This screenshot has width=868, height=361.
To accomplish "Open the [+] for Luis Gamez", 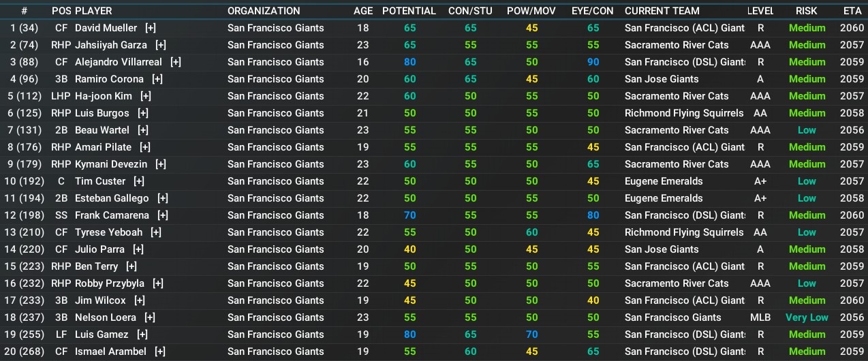I will pyautogui.click(x=142, y=334).
